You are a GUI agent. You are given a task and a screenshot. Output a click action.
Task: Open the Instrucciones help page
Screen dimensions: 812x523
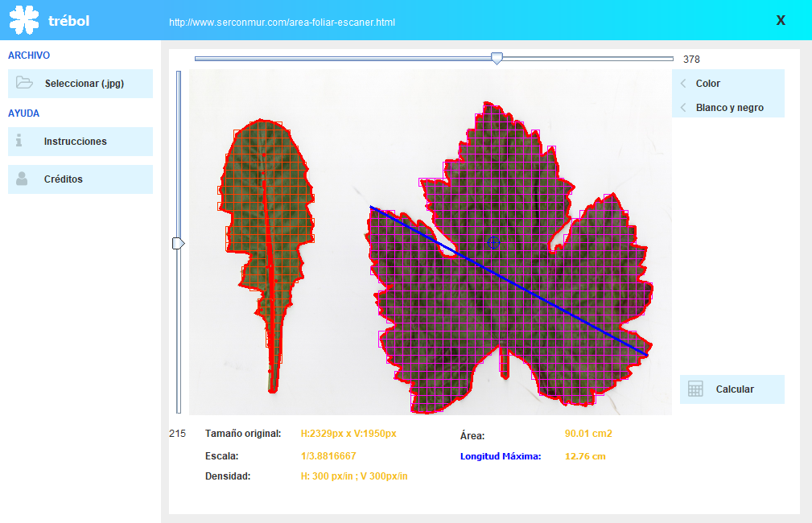[80, 142]
